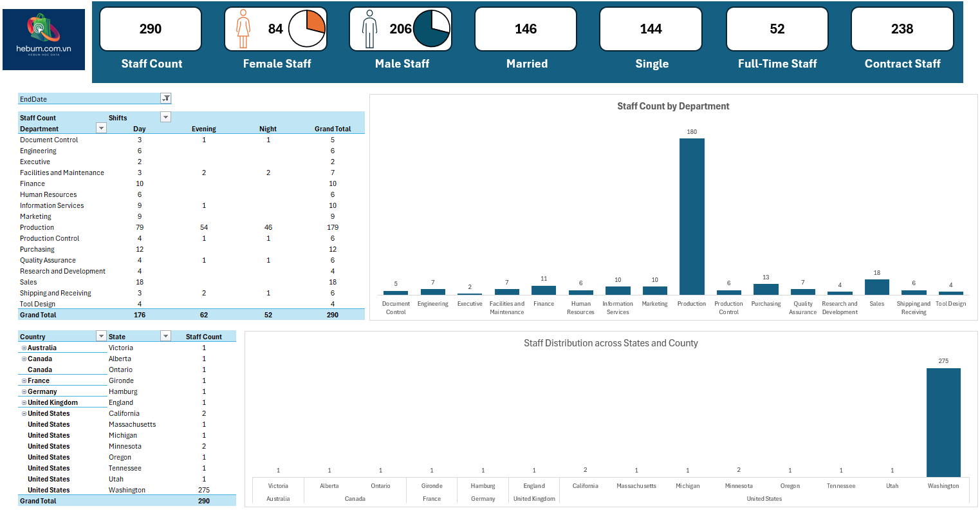Screen dimensions: 980x515
Task: Open the State filter dropdown
Action: (x=165, y=336)
